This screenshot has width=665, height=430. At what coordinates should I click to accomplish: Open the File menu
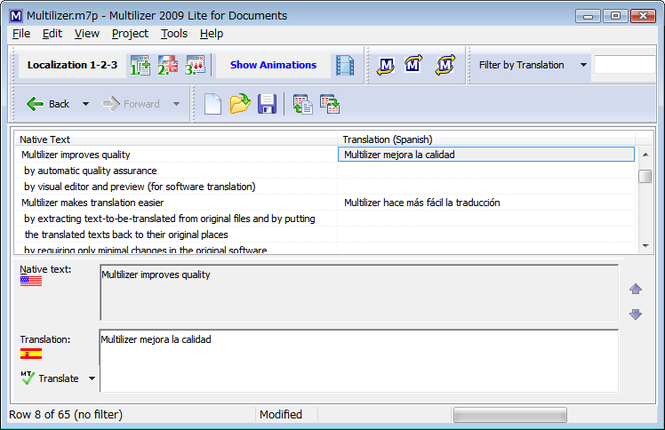pyautogui.click(x=21, y=34)
